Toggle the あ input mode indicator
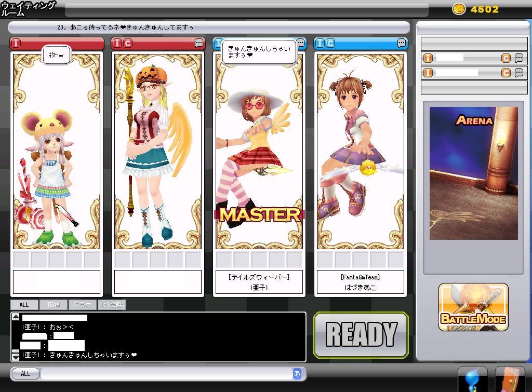Image resolution: width=532 pixels, height=392 pixels. coord(297,373)
